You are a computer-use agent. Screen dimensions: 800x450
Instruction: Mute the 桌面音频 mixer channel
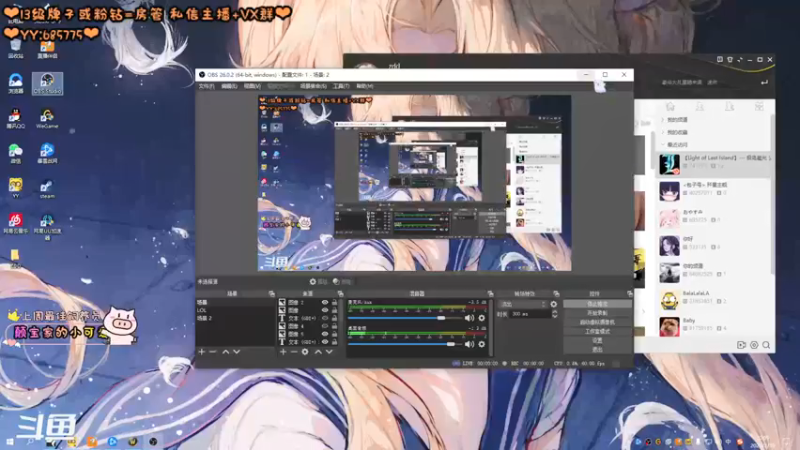pyautogui.click(x=469, y=344)
